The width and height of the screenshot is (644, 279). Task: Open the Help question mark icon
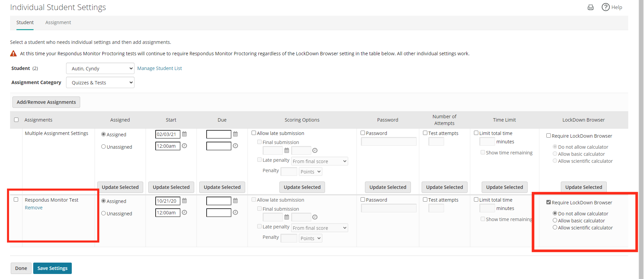click(x=605, y=7)
